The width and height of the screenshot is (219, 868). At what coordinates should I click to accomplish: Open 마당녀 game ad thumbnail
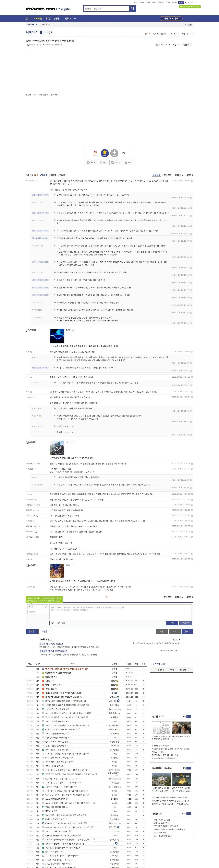[x=57, y=571]
